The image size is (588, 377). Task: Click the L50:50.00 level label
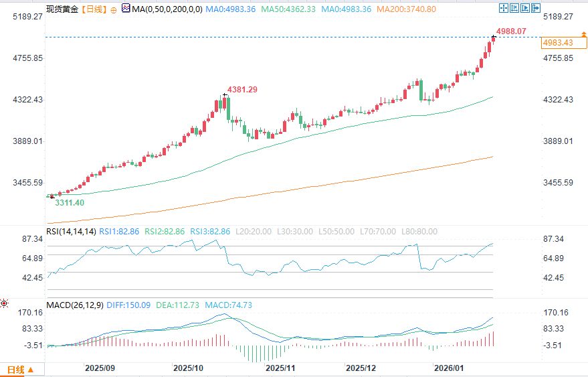click(x=336, y=232)
